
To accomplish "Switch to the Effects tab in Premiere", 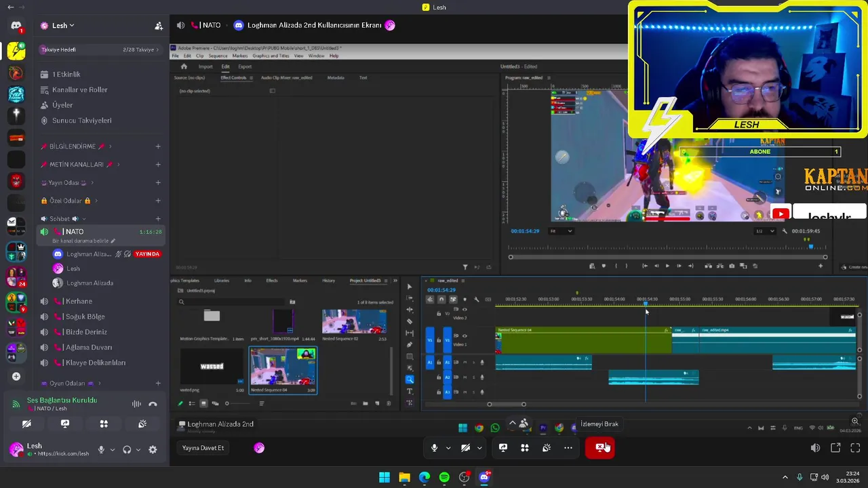I will pyautogui.click(x=272, y=281).
